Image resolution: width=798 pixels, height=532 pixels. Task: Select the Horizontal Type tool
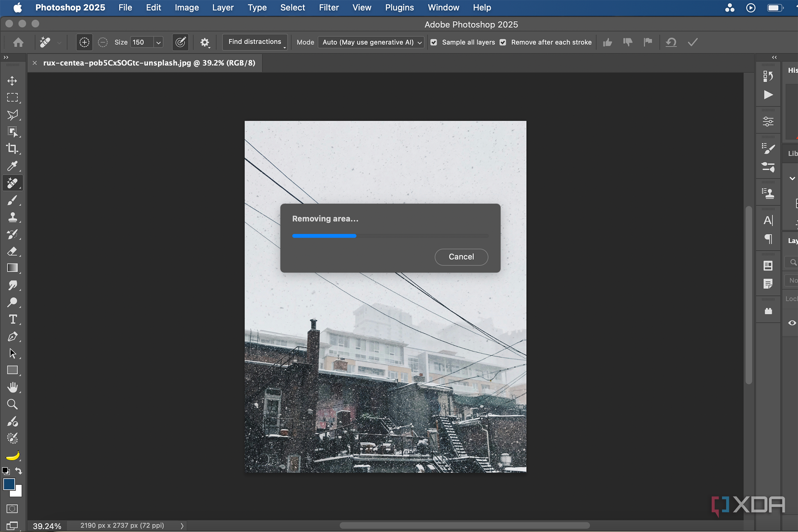click(12, 319)
